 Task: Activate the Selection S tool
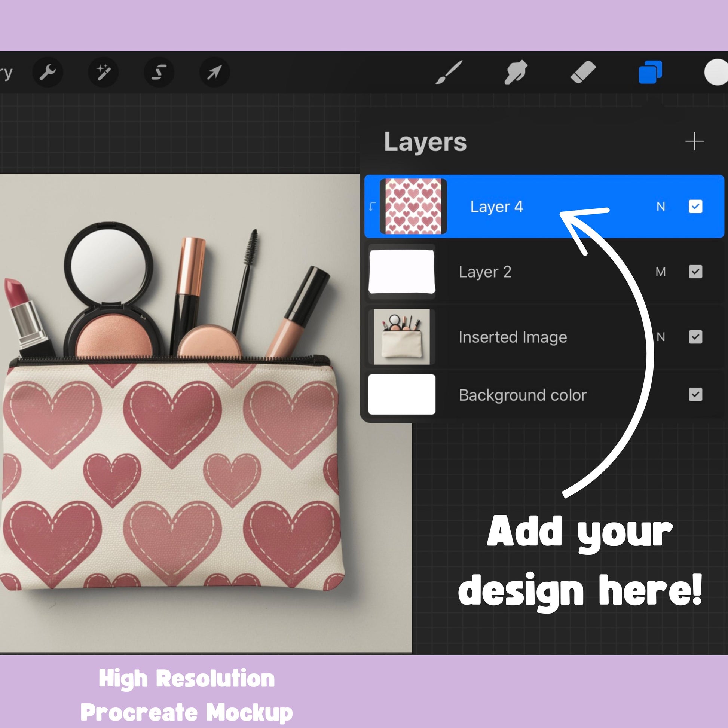click(x=159, y=72)
